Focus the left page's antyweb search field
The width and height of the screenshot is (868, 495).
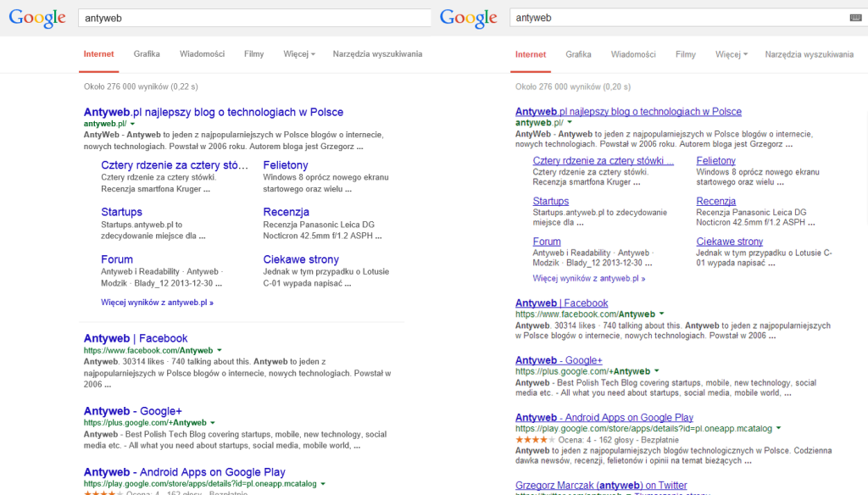tap(254, 18)
